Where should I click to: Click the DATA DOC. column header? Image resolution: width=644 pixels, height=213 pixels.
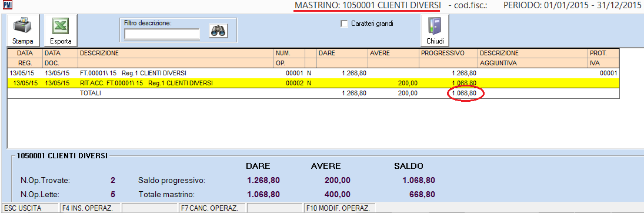[60, 58]
